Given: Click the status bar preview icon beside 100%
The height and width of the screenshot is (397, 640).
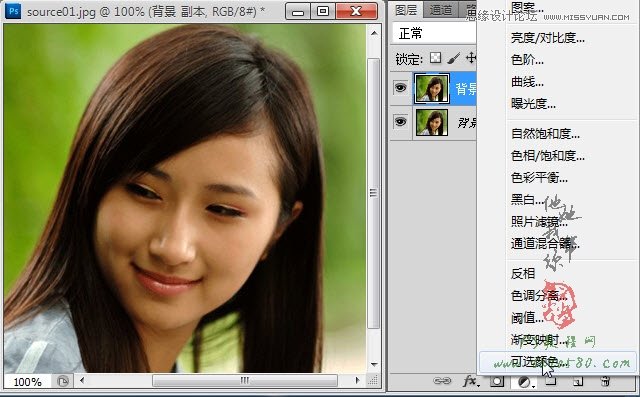Looking at the screenshot, I should point(62,381).
